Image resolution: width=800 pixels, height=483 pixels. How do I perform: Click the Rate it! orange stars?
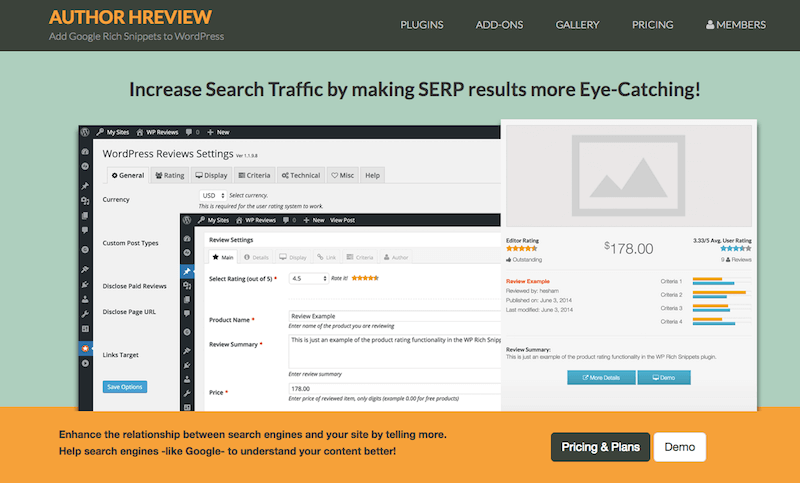coord(365,278)
